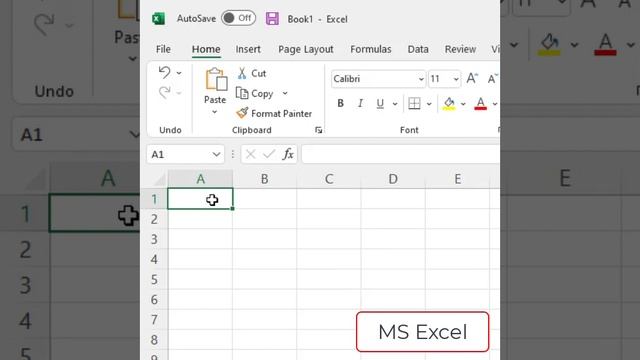640x360 pixels.
Task: Click the formula bar Cancel X icon
Action: [251, 154]
